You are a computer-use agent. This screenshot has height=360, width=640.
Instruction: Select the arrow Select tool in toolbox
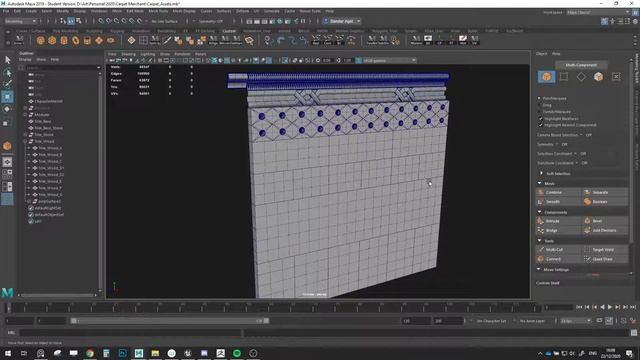[7, 60]
